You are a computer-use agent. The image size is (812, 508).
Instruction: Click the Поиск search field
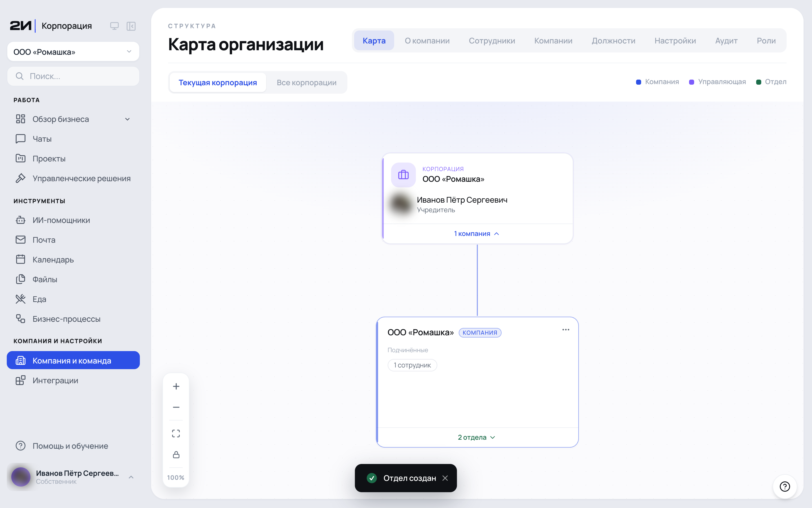[73, 76]
